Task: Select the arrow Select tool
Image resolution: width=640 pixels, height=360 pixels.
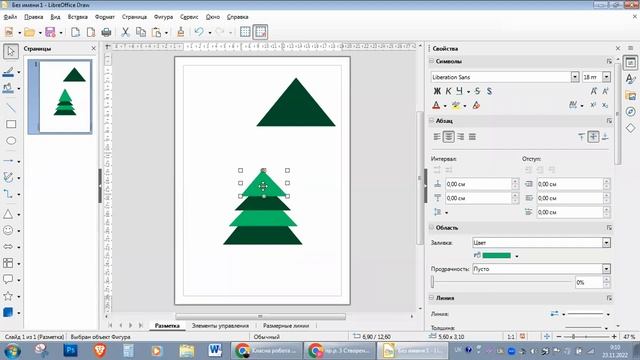Action: coord(11,51)
